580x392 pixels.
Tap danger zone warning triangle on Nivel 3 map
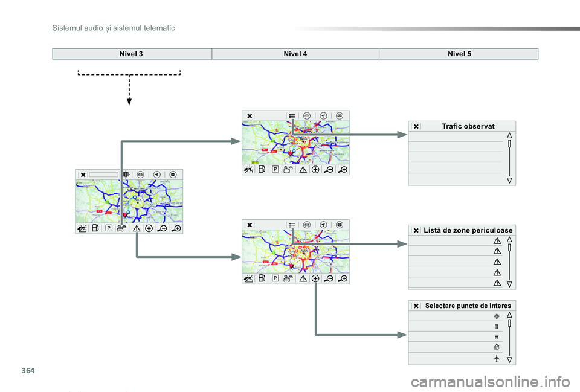pyautogui.click(x=137, y=228)
